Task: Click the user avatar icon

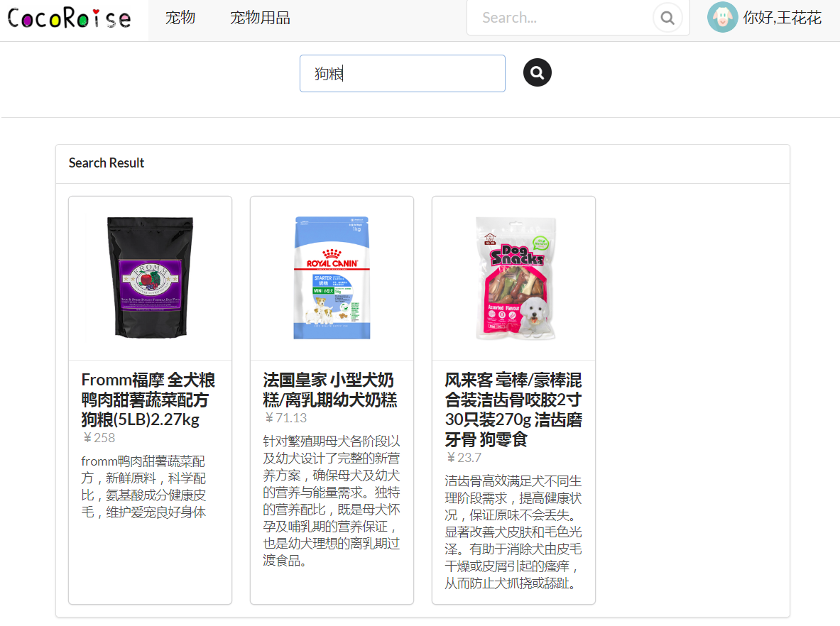Action: pyautogui.click(x=722, y=18)
